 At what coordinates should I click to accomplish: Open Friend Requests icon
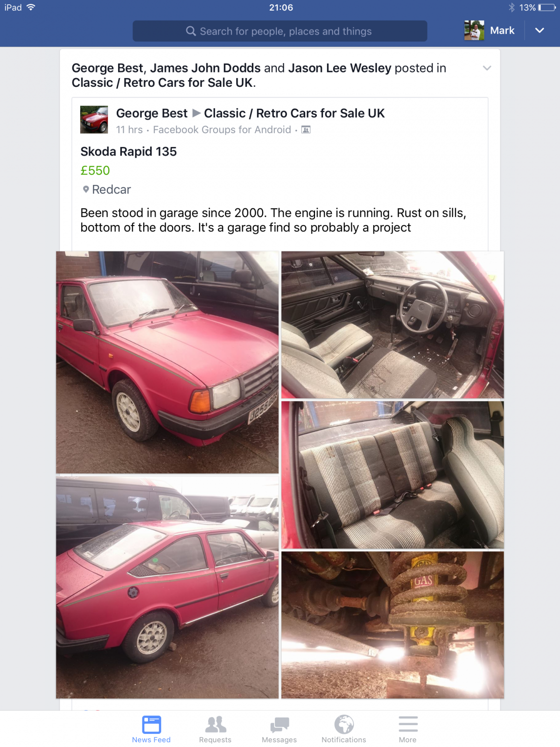[x=215, y=729]
